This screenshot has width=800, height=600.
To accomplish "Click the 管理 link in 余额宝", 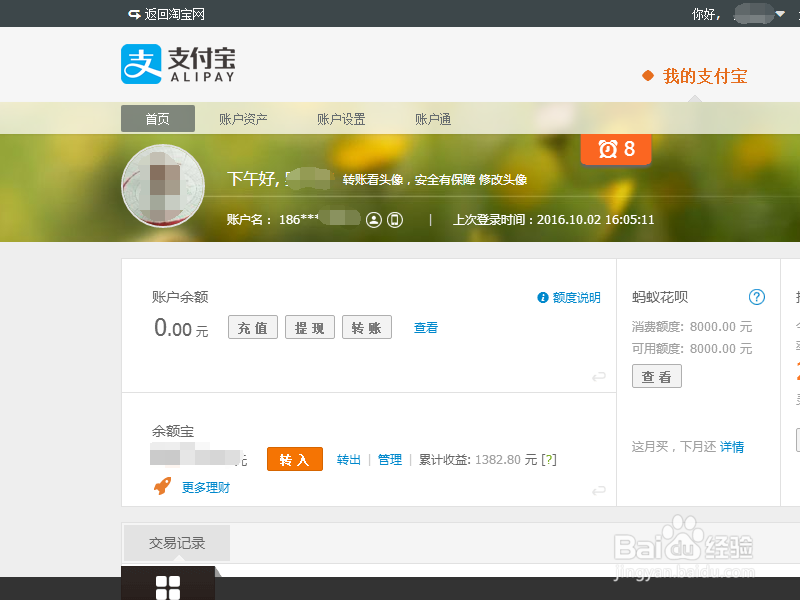I will tap(390, 460).
